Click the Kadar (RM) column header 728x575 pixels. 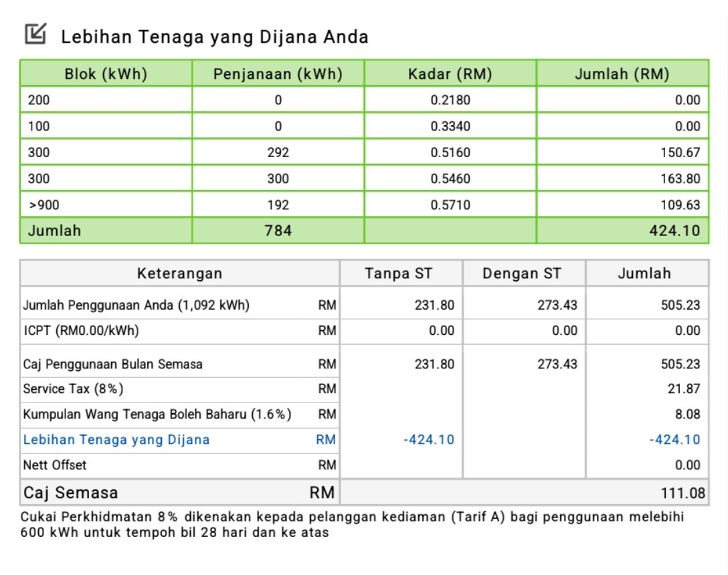pyautogui.click(x=450, y=74)
